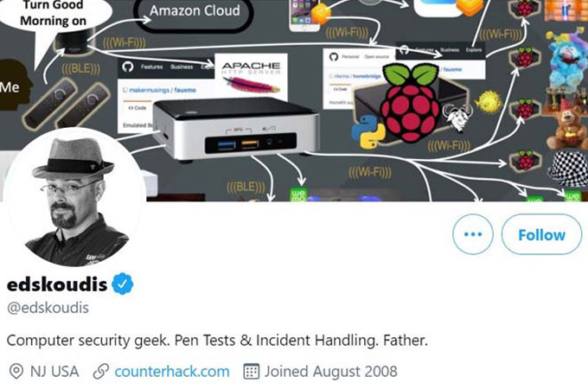The height and width of the screenshot is (389, 588).
Task: Click the Apache HTTP Server logo
Action: [x=251, y=77]
